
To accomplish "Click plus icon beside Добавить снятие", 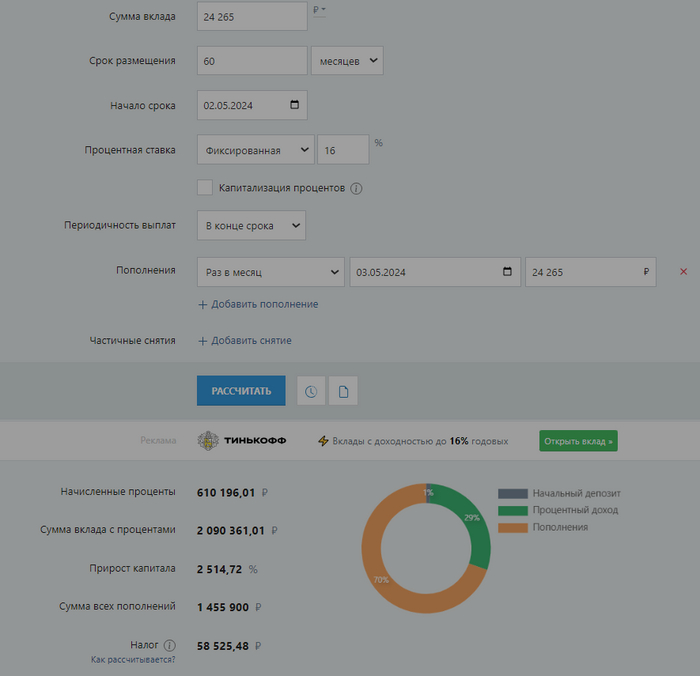I will [x=202, y=341].
